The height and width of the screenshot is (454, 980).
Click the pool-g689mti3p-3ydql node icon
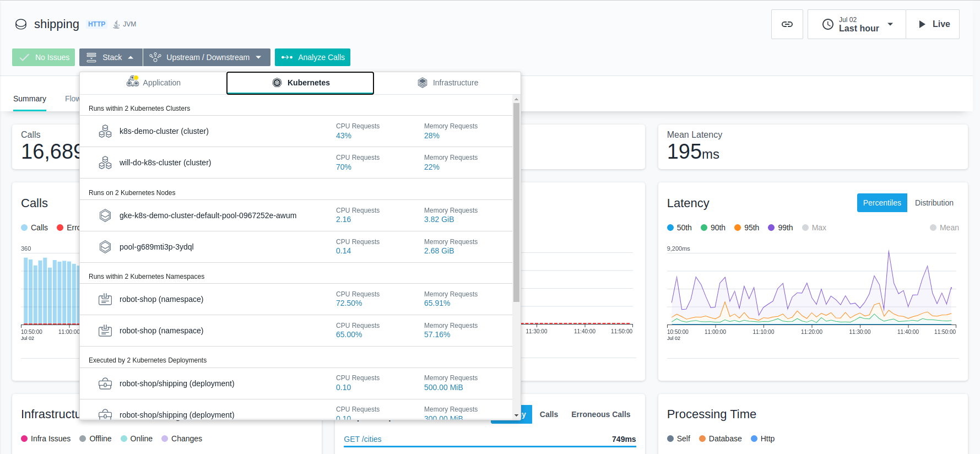click(105, 247)
